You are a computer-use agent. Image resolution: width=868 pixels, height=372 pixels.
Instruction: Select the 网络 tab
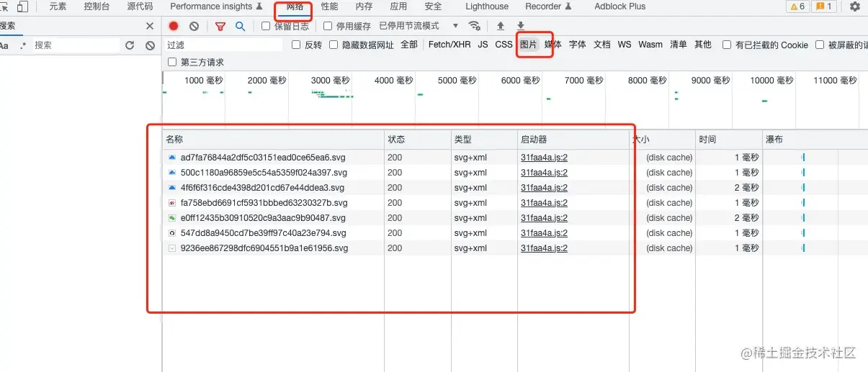tap(295, 6)
